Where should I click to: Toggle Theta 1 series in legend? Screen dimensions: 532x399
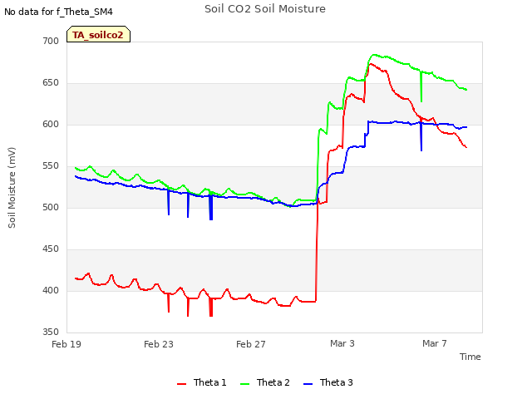pos(201,382)
